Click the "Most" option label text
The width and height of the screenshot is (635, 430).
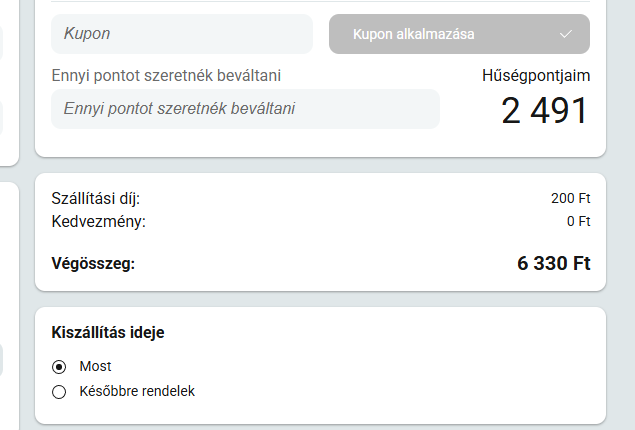(96, 366)
